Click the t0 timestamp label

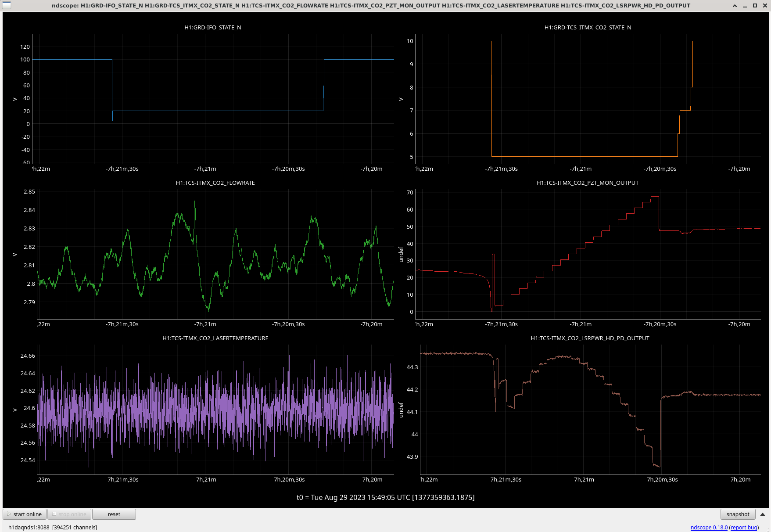pyautogui.click(x=385, y=497)
